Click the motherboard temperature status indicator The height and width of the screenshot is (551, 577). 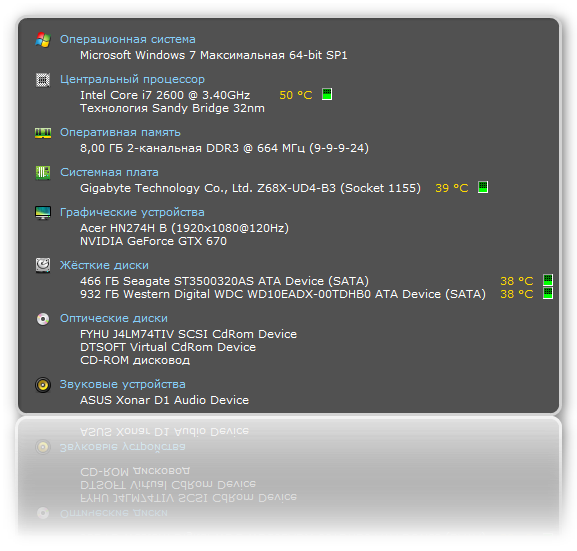click(483, 187)
